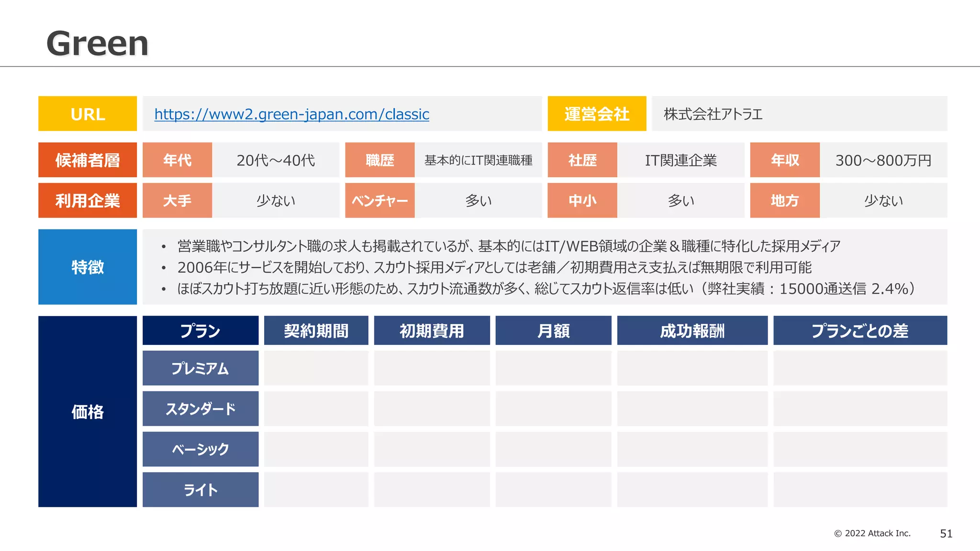Click the 職歴 label cell
Viewport: 980px width, 551px height.
[380, 160]
